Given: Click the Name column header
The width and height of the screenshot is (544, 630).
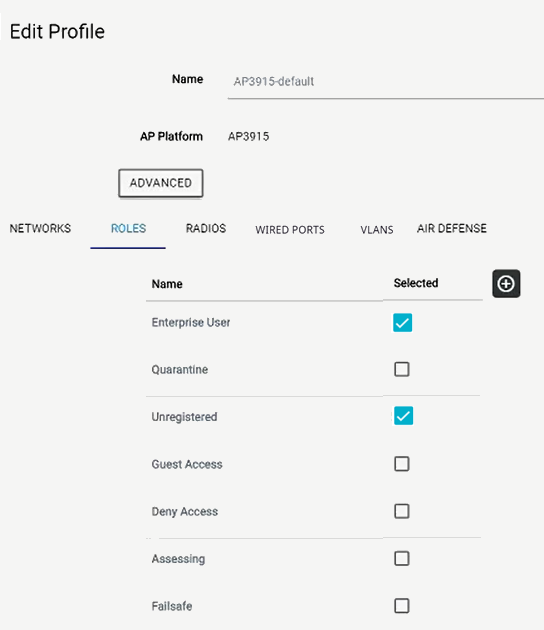Looking at the screenshot, I should point(167,284).
